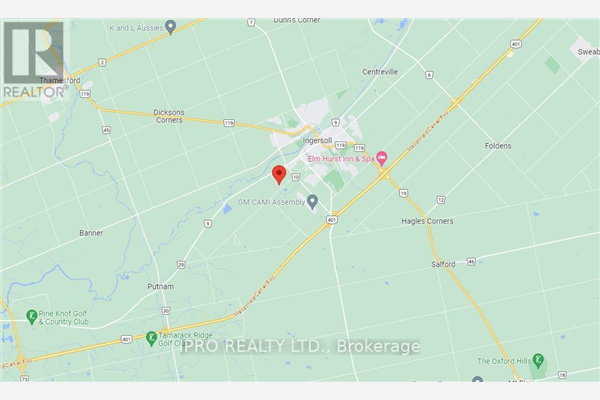Click the K and L Aussies pin
Image resolution: width=600 pixels, height=400 pixels.
[170, 28]
